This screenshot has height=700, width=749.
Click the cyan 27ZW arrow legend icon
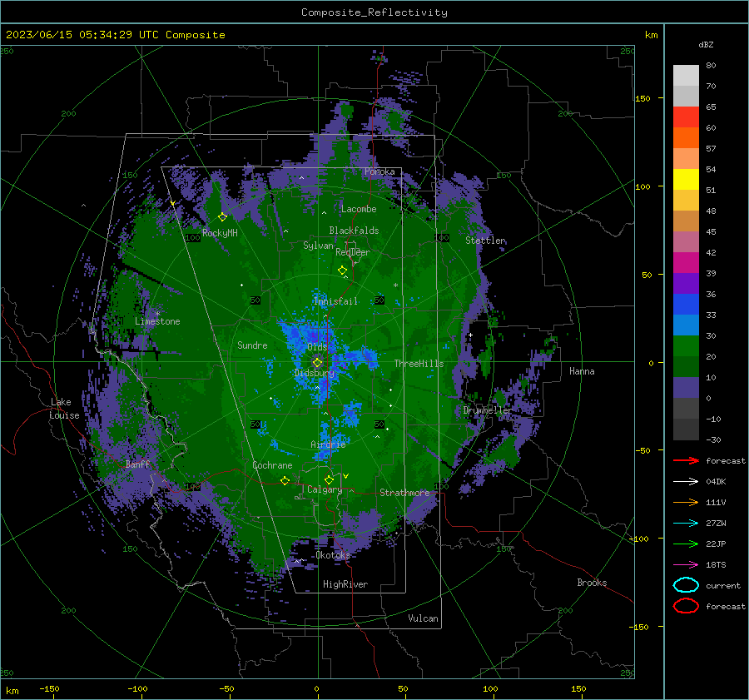coord(686,524)
